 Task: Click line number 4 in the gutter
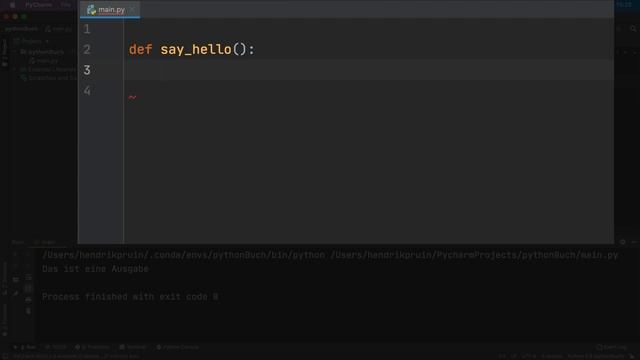tap(87, 91)
